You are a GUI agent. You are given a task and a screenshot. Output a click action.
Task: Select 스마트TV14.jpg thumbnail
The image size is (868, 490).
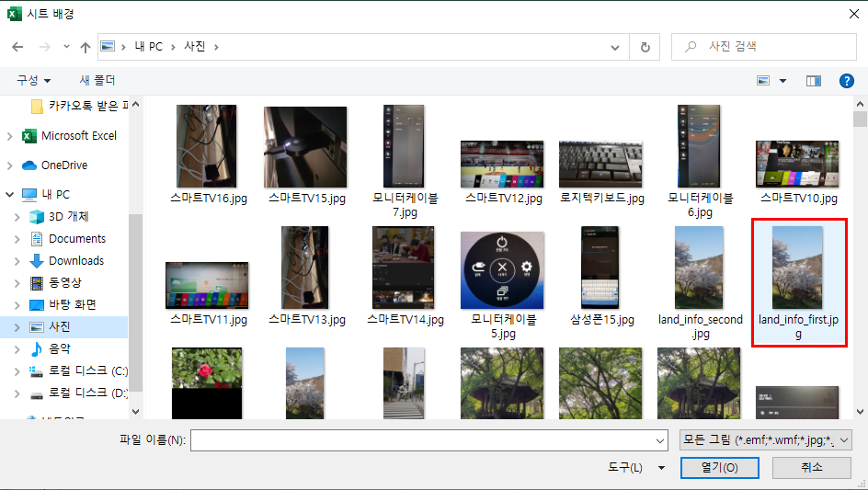pos(404,268)
